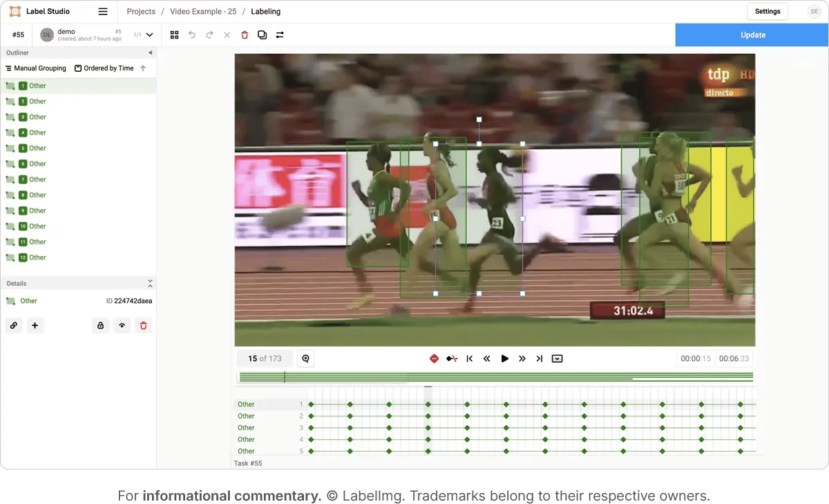Duplicate the current annotation
829x504 pixels.
[x=262, y=35]
